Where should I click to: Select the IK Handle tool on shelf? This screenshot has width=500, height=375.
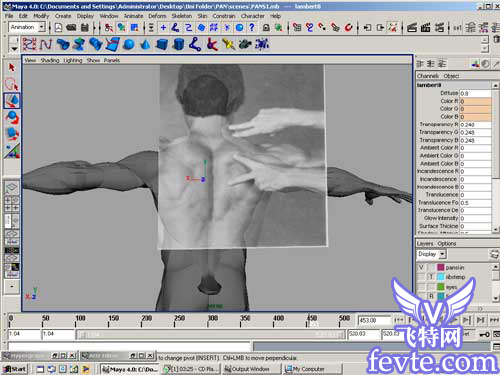point(212,44)
